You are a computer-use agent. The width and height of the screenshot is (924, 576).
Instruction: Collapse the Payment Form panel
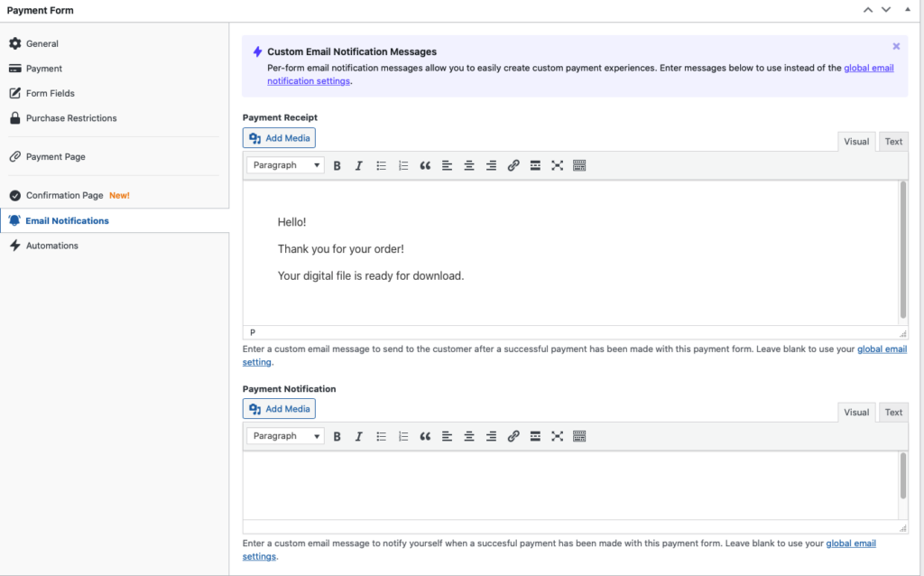[907, 10]
